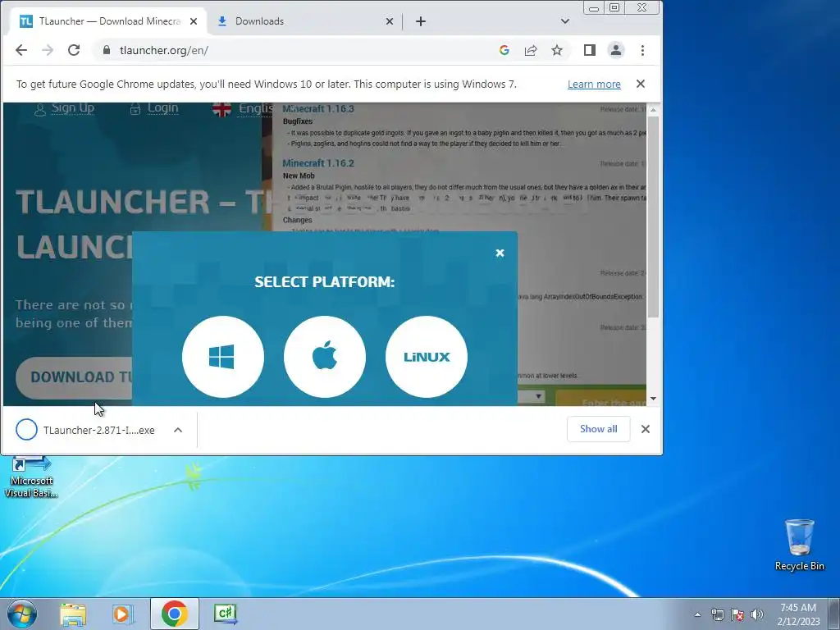View site information lock icon
The image size is (840, 630).
(107, 50)
